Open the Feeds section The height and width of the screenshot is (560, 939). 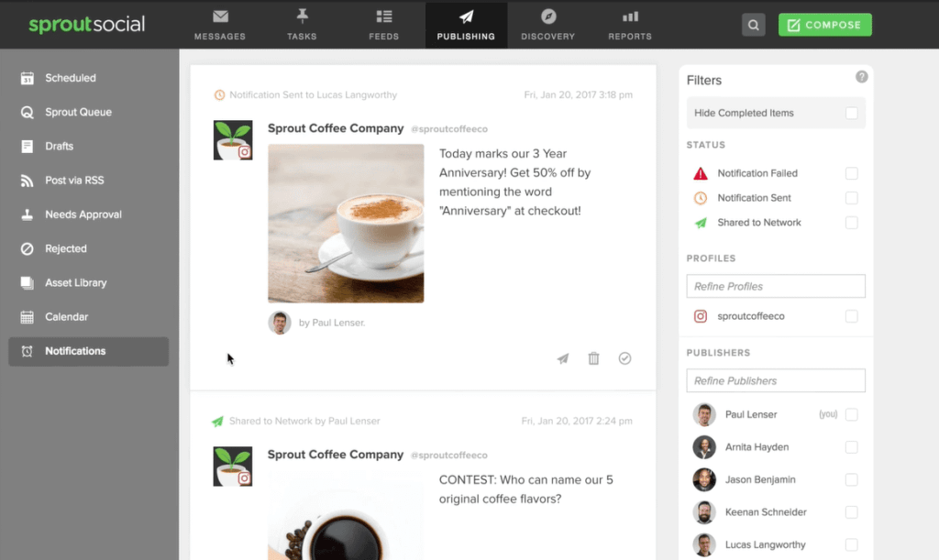[383, 25]
